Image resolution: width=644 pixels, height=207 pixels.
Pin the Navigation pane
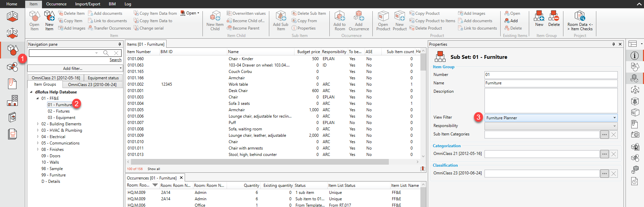click(x=120, y=44)
